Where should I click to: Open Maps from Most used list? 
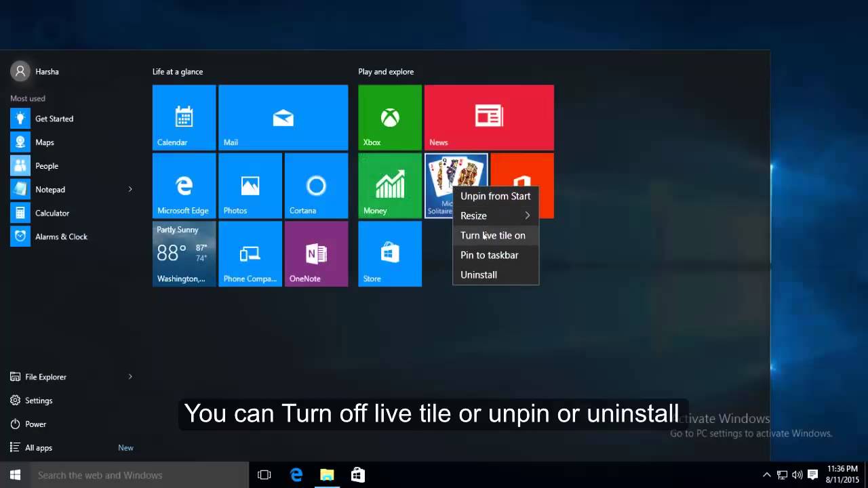click(x=71, y=142)
